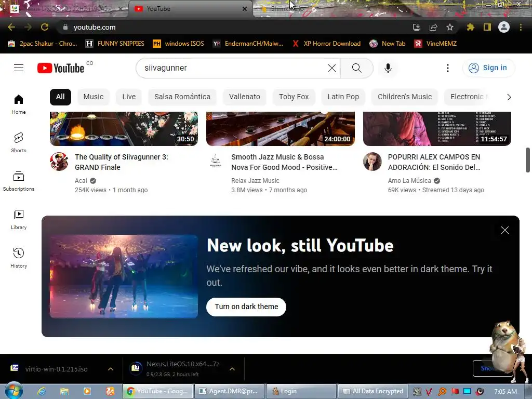532x399 pixels.
Task: Expand options for virtio-win-0.1.215.iso download
Action: point(111,369)
